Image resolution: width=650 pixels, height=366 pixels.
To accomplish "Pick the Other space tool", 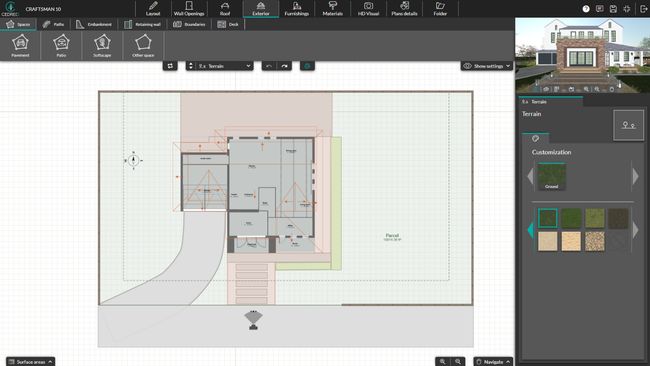I will 143,46.
